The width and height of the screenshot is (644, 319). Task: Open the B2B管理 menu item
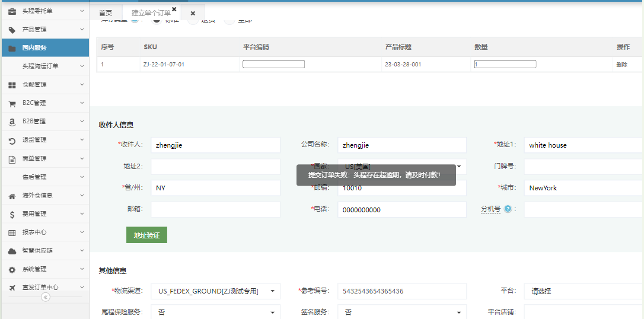[44, 122]
